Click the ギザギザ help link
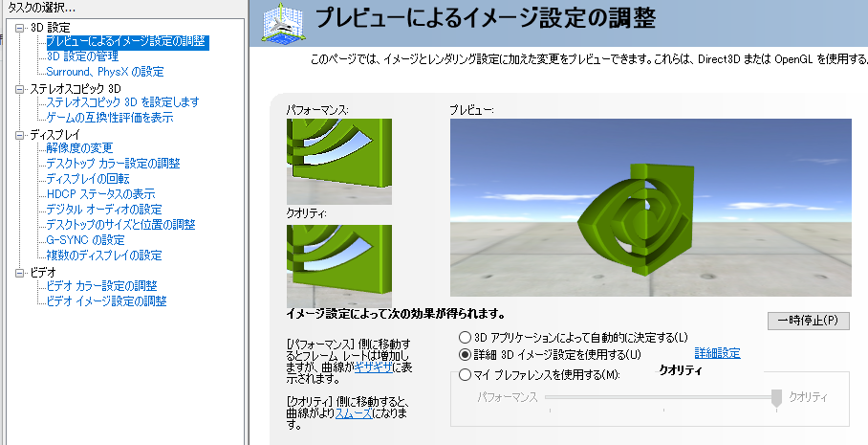Screen dimensions: 868x445 (374, 367)
